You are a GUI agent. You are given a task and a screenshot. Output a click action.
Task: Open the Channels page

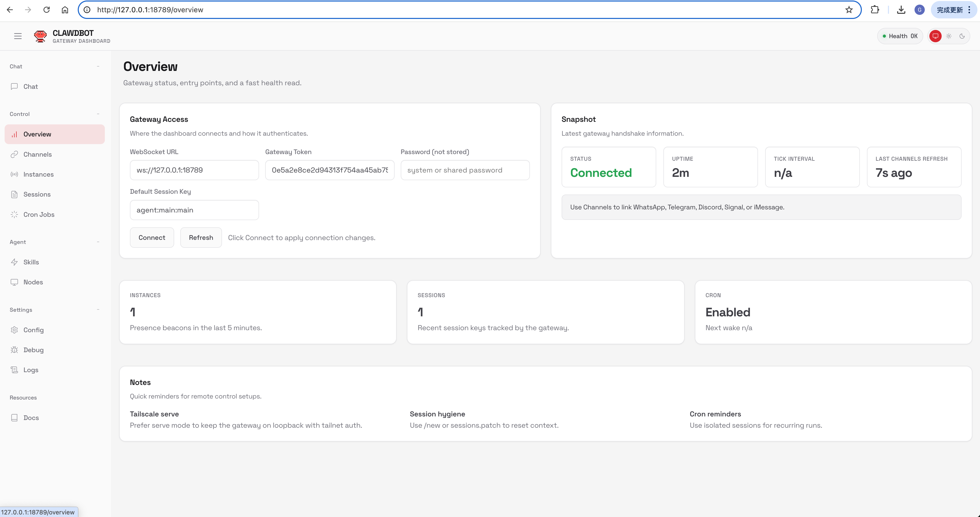coord(37,154)
